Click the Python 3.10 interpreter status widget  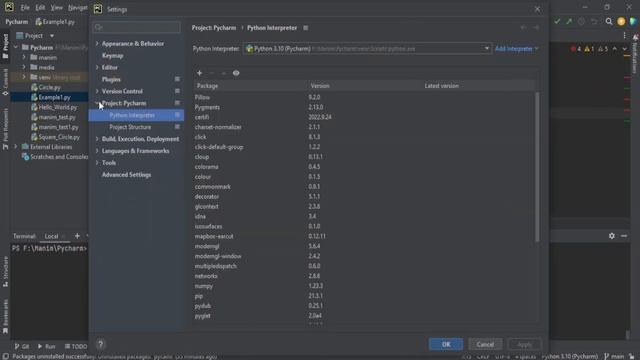[570, 356]
